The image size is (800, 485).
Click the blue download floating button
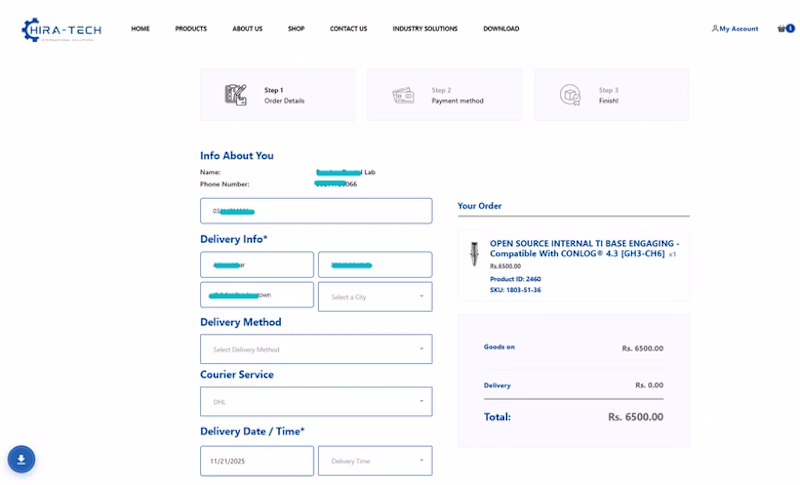pyautogui.click(x=22, y=459)
